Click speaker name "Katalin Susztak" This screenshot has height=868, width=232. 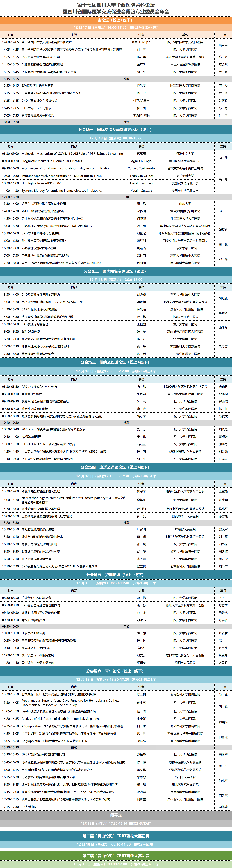click(141, 191)
